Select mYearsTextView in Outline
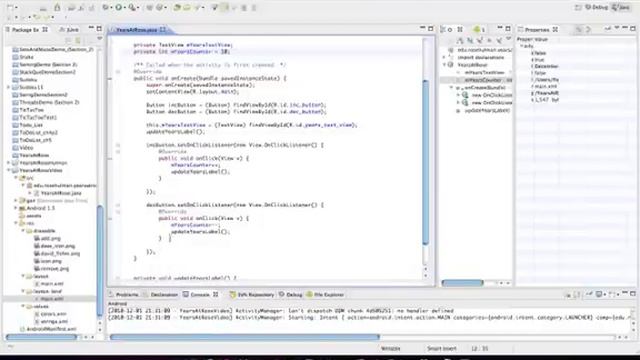 tap(484, 73)
